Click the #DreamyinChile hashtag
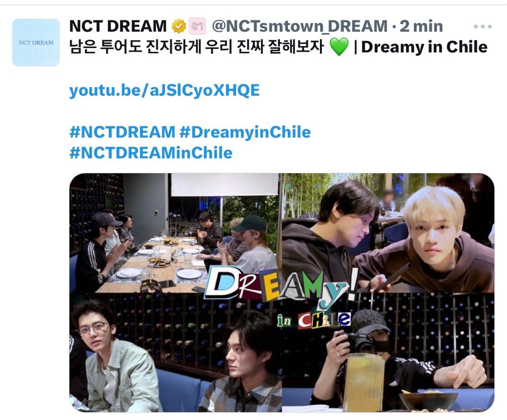 tap(245, 132)
